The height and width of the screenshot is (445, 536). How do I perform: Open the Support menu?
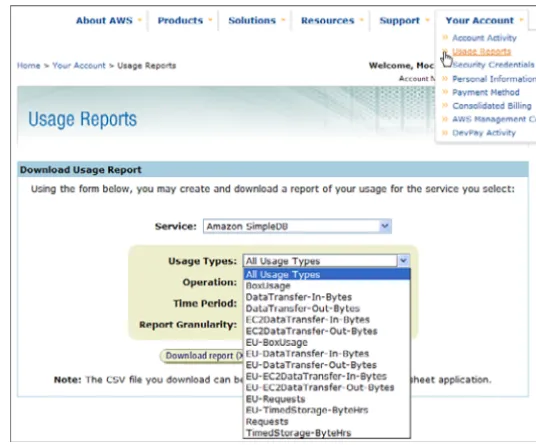click(x=399, y=21)
